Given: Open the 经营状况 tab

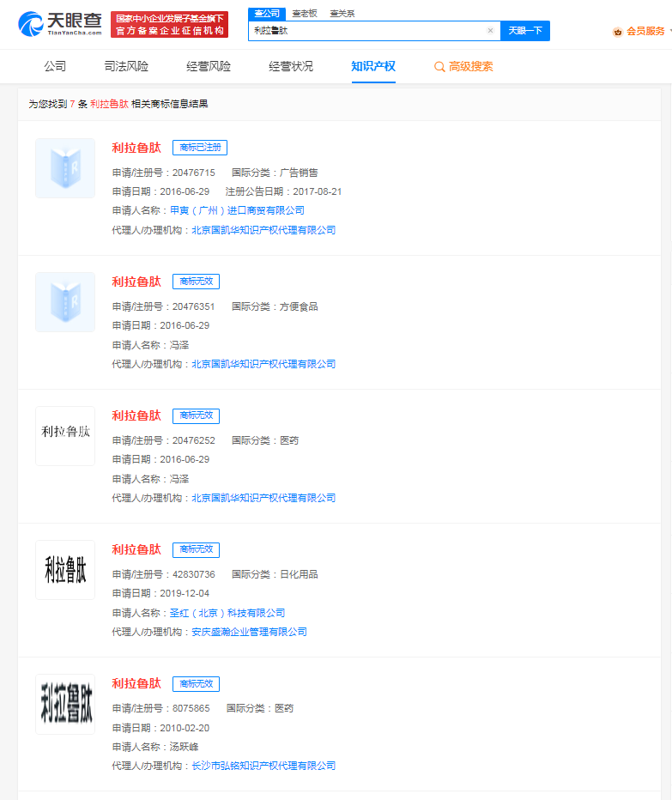Looking at the screenshot, I should click(x=291, y=66).
